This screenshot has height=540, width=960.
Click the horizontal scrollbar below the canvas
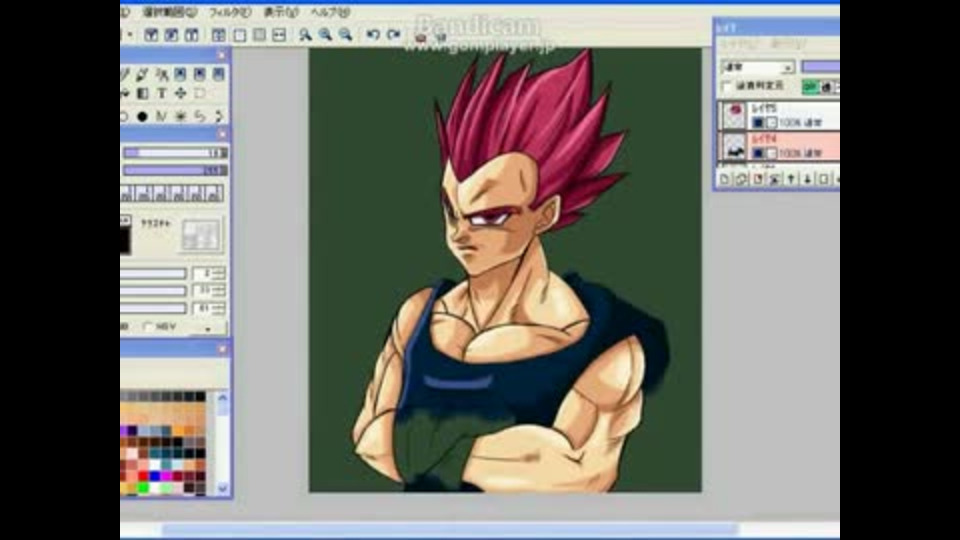coord(450,530)
